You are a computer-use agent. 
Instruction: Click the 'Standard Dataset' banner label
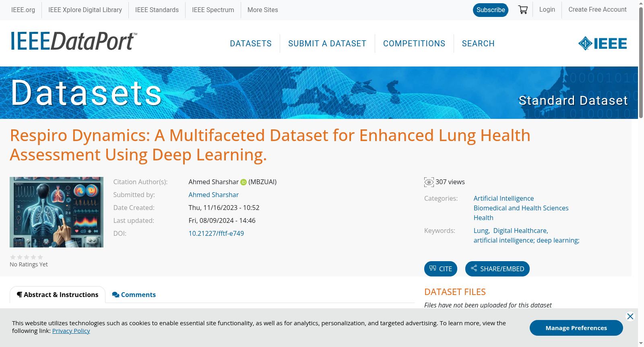[x=573, y=100]
